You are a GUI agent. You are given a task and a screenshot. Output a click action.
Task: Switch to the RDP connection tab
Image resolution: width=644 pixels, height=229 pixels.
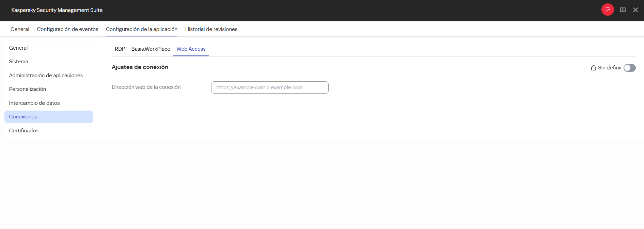pyautogui.click(x=120, y=49)
